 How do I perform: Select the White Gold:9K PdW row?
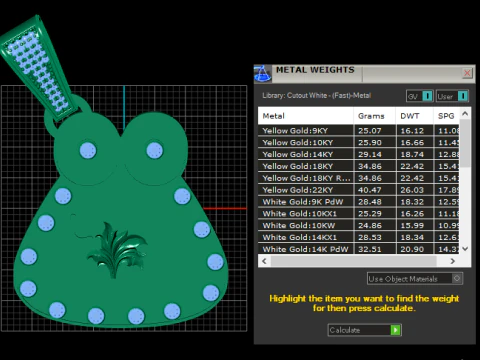(359, 202)
